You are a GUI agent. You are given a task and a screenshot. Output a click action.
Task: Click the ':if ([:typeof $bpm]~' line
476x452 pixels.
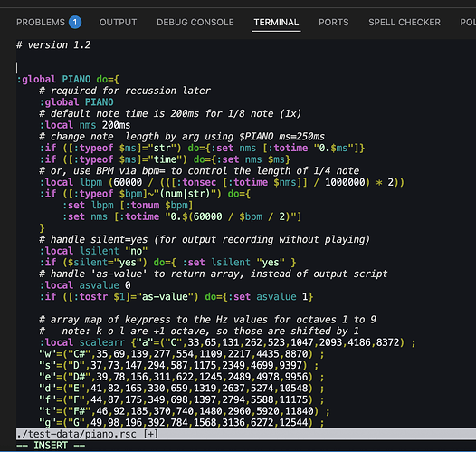click(x=145, y=194)
